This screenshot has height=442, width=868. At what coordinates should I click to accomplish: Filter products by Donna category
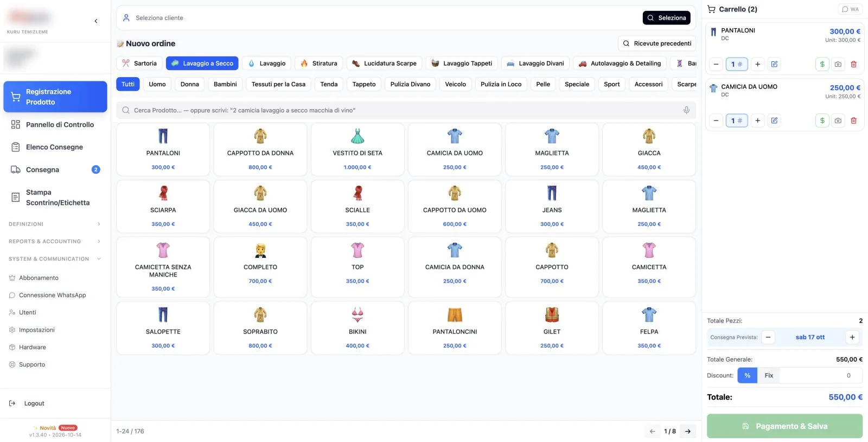click(x=190, y=84)
